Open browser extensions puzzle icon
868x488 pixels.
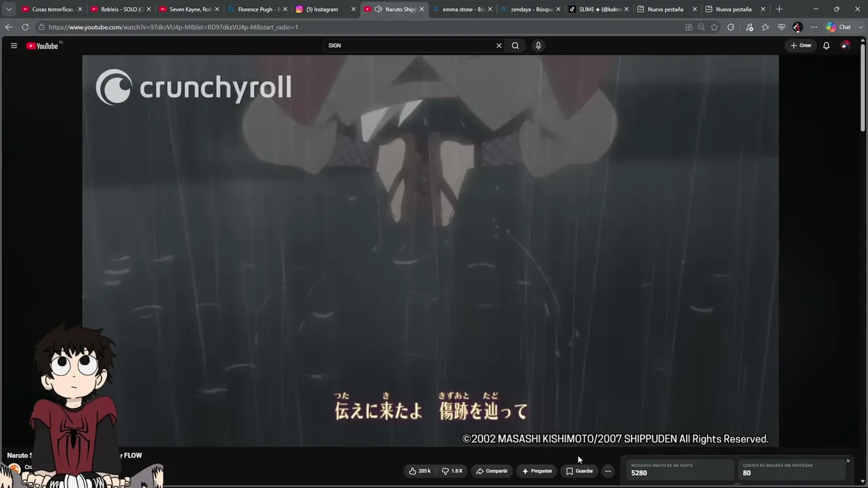pos(730,27)
